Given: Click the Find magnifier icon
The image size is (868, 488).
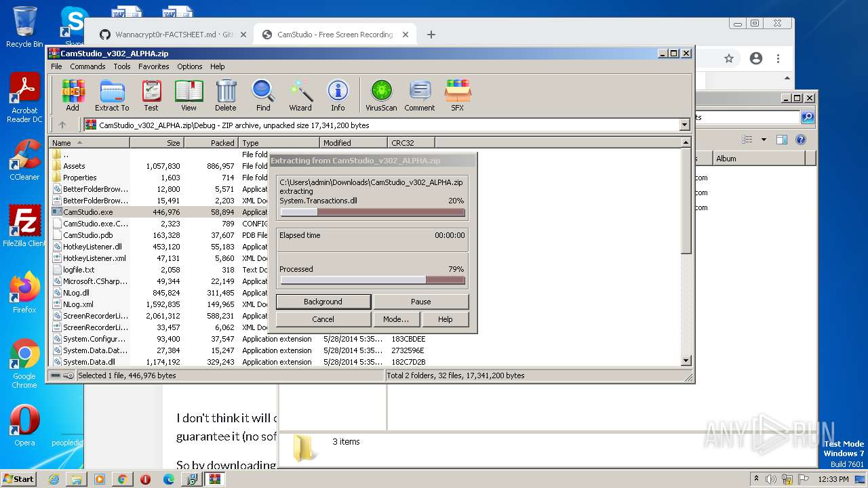Looking at the screenshot, I should coord(263,95).
